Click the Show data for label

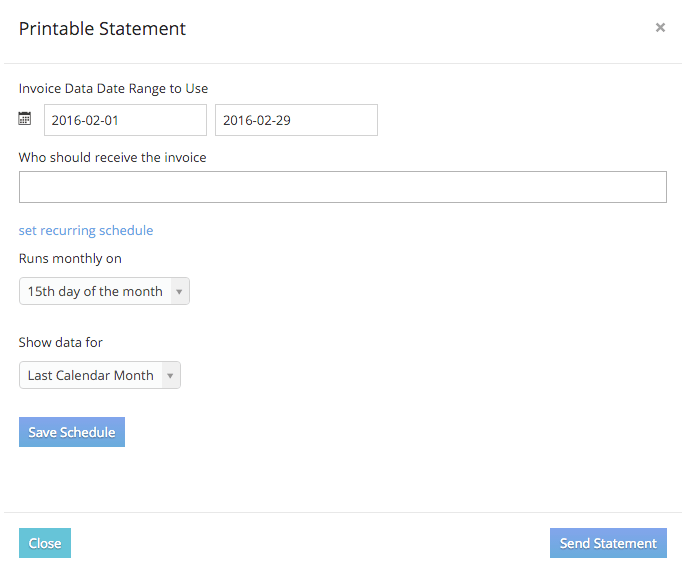(x=60, y=342)
